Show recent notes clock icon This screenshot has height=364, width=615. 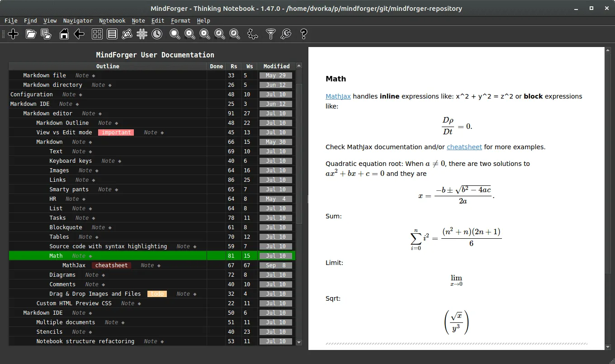(157, 34)
